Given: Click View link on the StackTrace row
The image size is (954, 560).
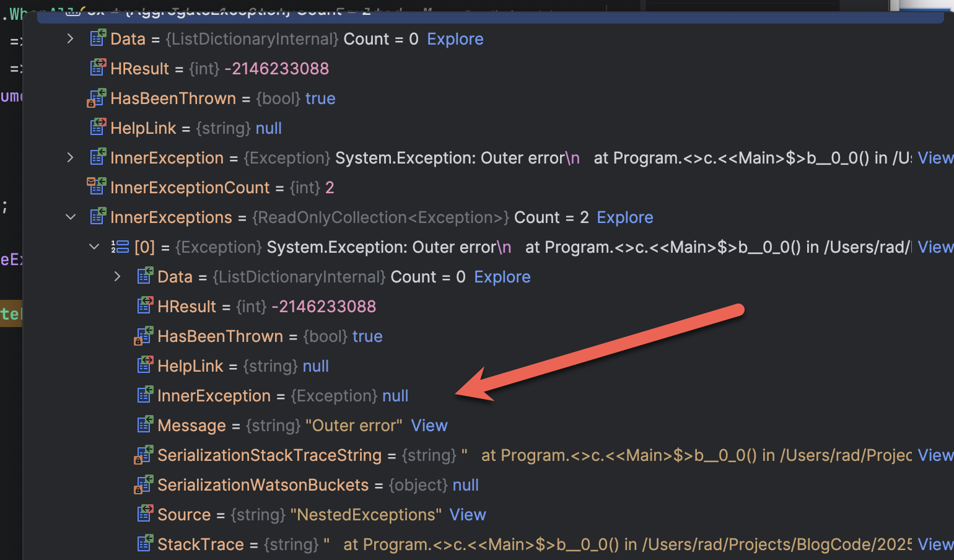Looking at the screenshot, I should tap(935, 545).
